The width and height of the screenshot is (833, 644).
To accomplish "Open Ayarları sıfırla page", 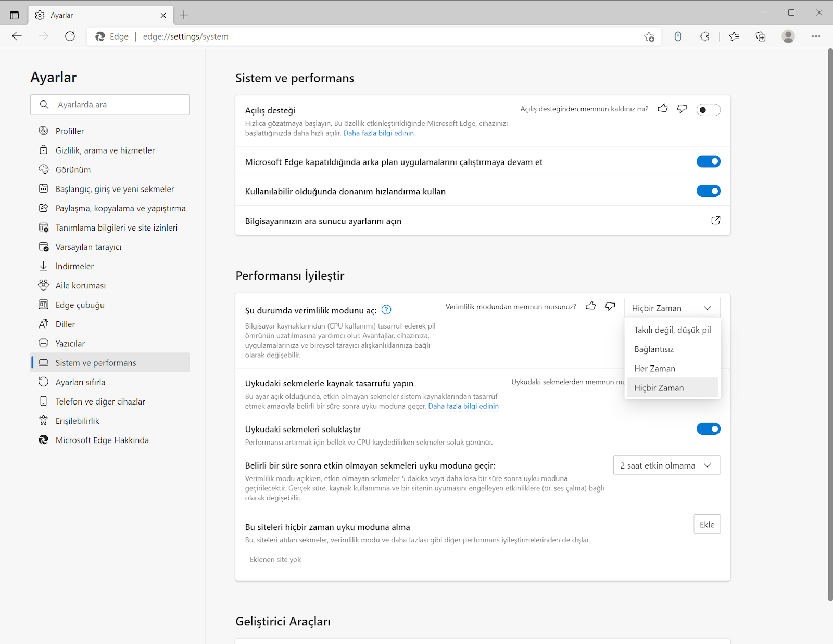I will pos(110,382).
